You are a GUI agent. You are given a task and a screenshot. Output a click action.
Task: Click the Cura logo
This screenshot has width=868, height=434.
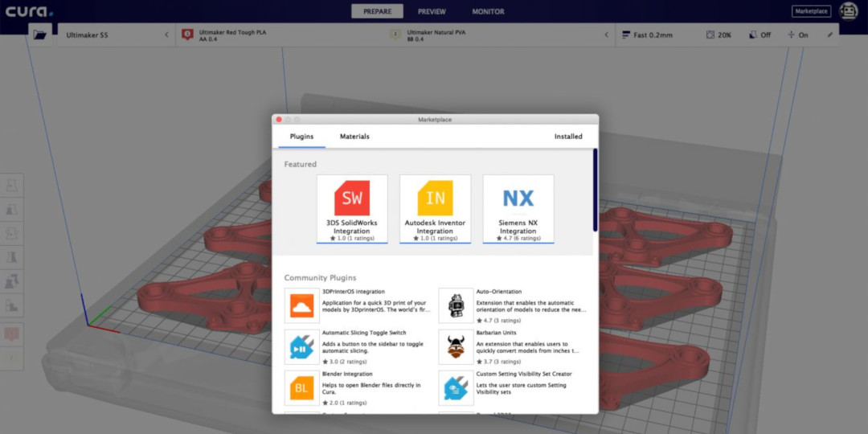30,11
